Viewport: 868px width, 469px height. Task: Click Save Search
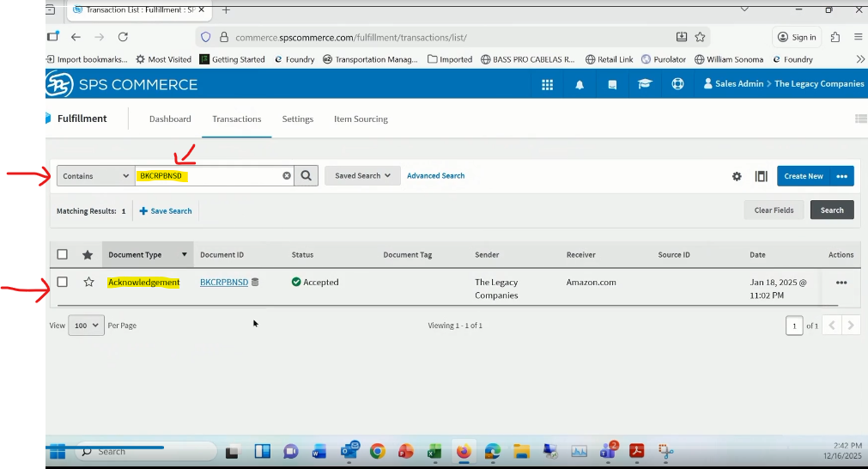pyautogui.click(x=166, y=211)
